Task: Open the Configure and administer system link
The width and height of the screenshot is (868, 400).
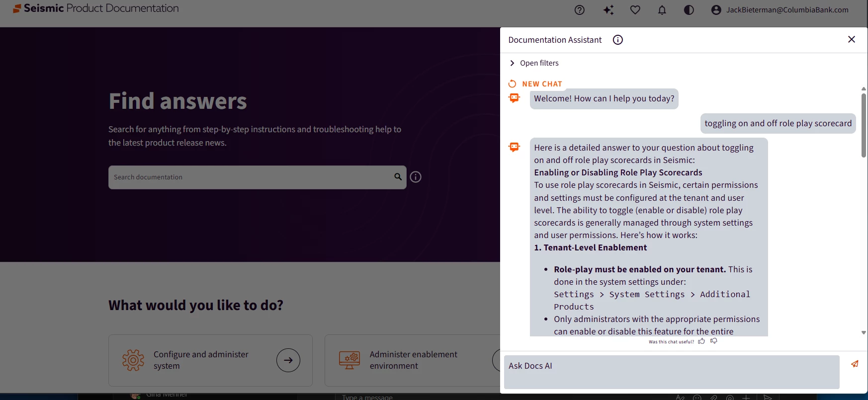Action: [201, 360]
